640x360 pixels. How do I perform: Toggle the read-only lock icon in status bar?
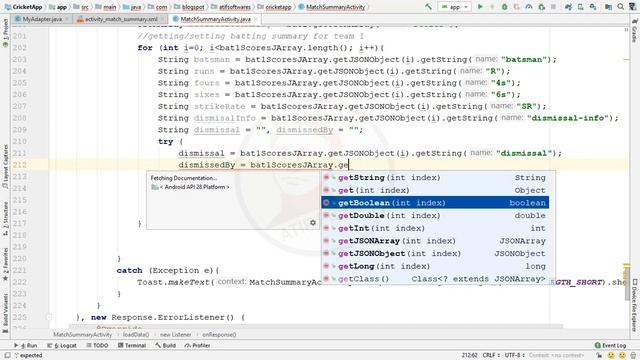599,356
